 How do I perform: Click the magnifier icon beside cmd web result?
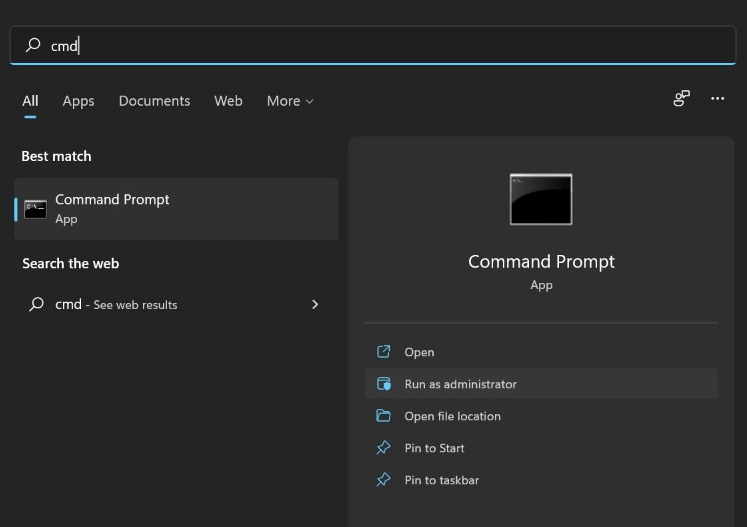coord(36,304)
